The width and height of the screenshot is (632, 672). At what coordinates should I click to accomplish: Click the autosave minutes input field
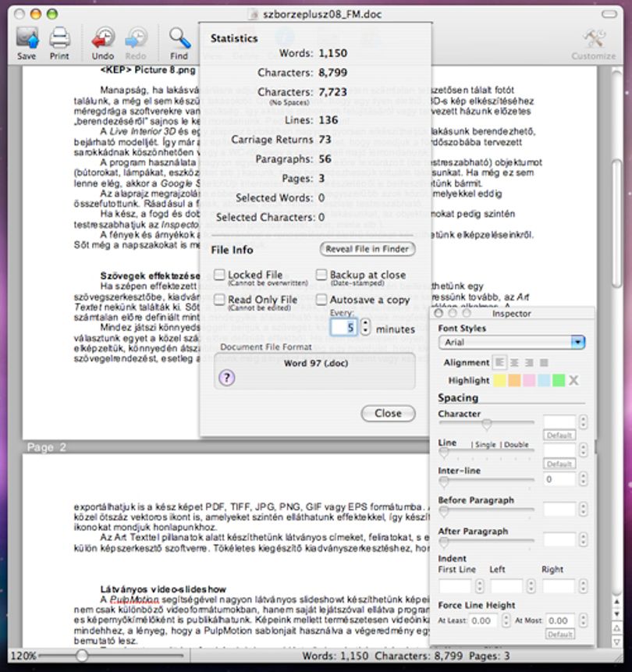click(x=344, y=328)
